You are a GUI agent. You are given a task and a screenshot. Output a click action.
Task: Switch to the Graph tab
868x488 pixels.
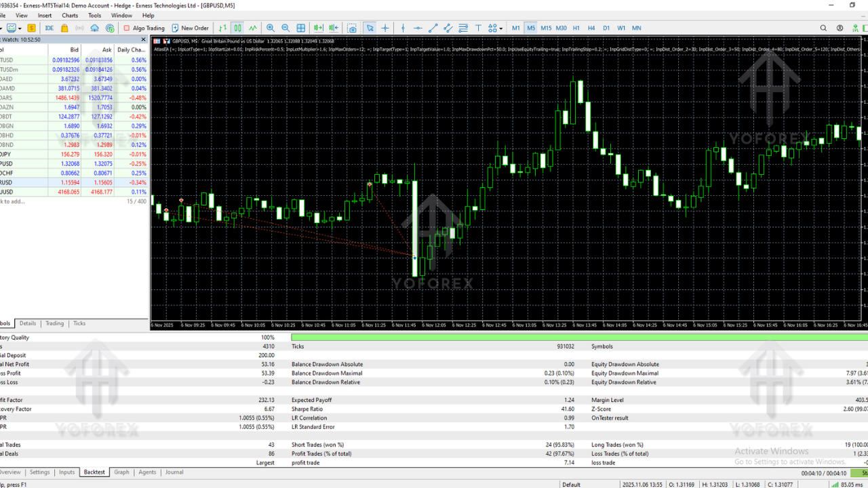tap(121, 472)
